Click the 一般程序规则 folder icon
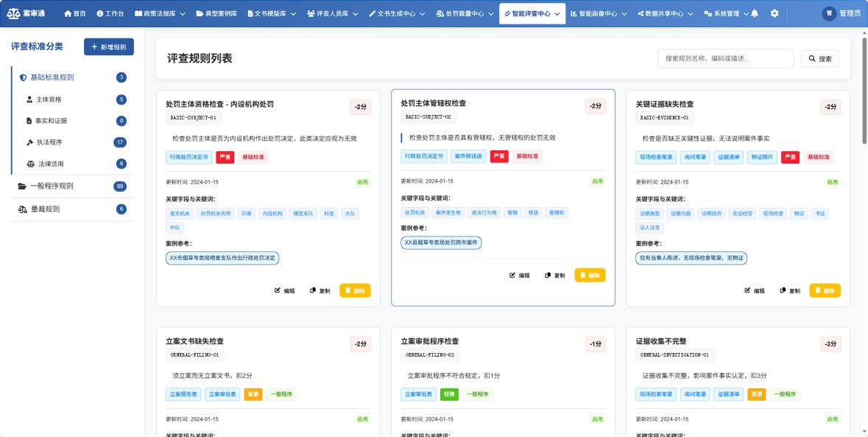This screenshot has height=437, width=868. 24,186
